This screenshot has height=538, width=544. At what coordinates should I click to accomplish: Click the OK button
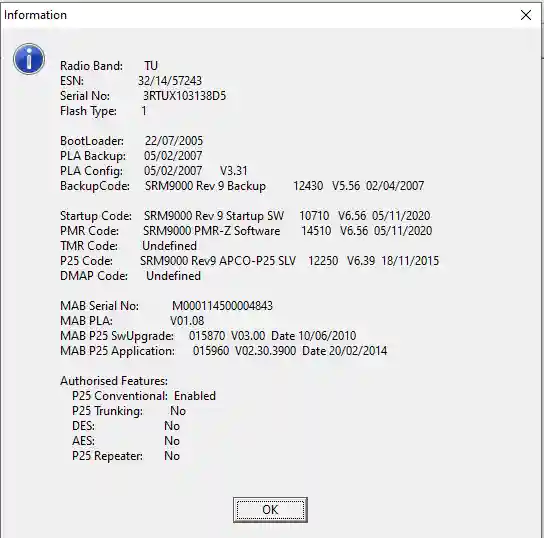coord(270,510)
